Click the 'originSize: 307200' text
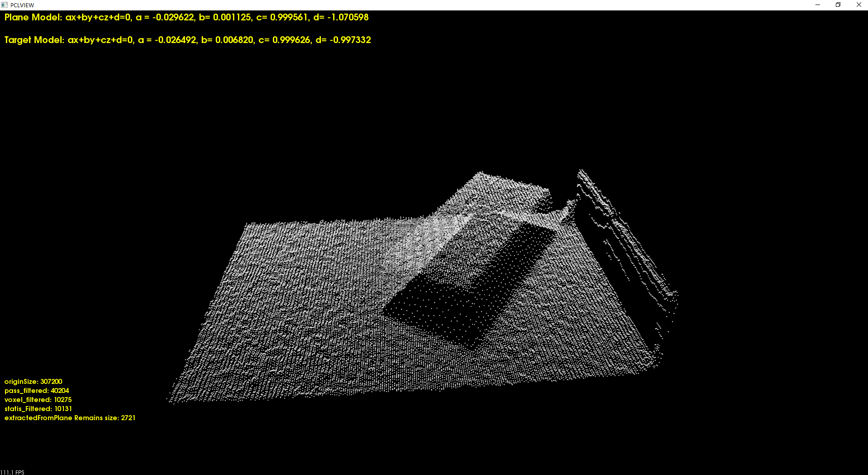Screen dimensions: 868x475 click(34, 382)
